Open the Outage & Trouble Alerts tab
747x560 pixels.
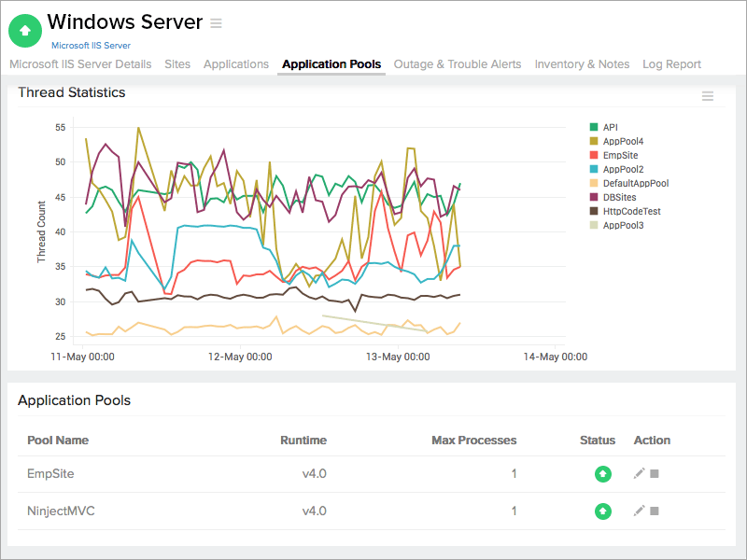click(x=458, y=64)
